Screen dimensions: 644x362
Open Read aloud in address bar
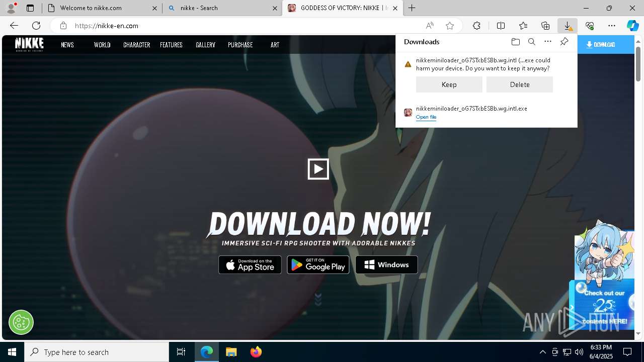tap(430, 26)
